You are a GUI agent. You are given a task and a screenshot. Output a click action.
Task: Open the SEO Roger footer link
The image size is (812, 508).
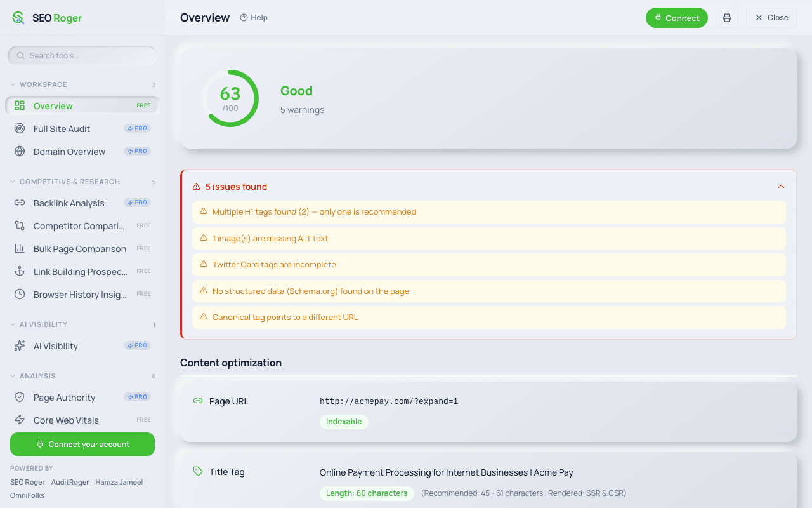click(27, 482)
